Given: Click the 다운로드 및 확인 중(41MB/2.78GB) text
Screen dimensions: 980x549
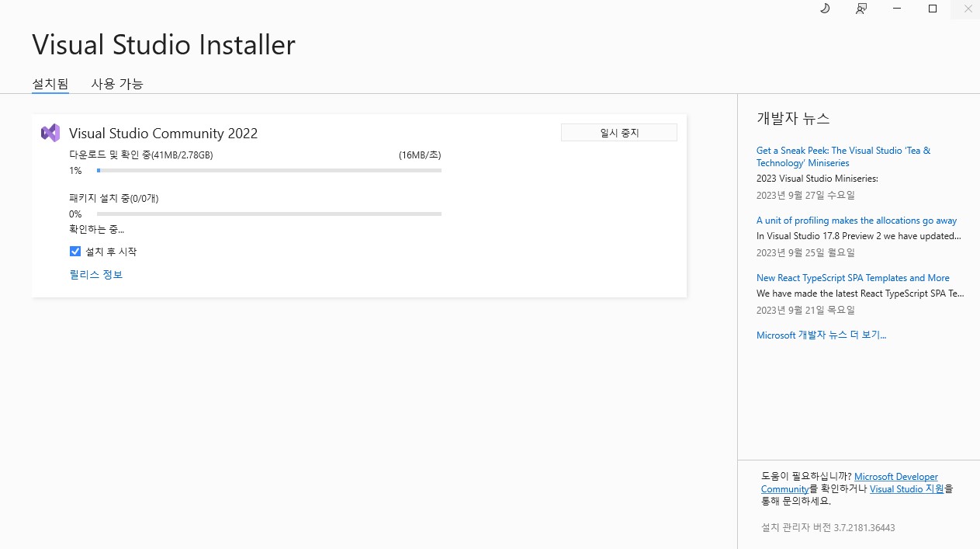Looking at the screenshot, I should point(141,155).
